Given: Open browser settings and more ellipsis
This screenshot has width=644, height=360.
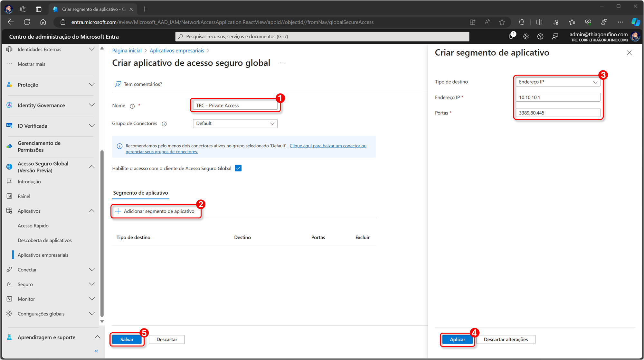Looking at the screenshot, I should point(620,22).
